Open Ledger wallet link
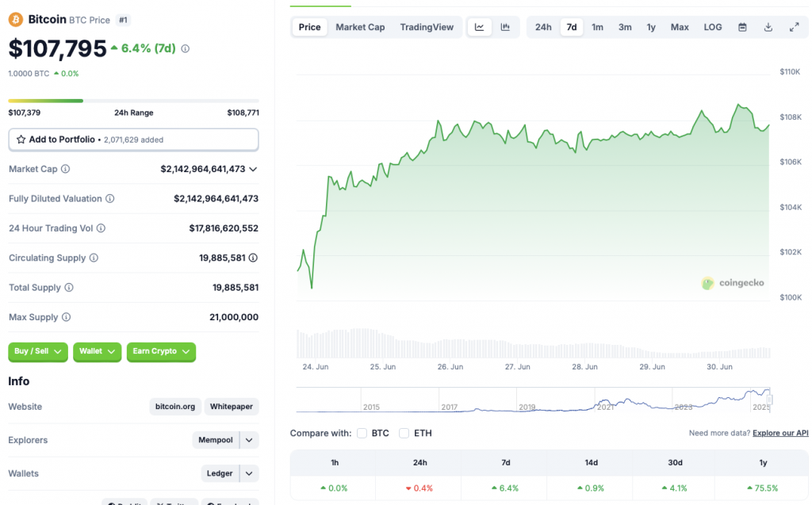 [x=220, y=473]
